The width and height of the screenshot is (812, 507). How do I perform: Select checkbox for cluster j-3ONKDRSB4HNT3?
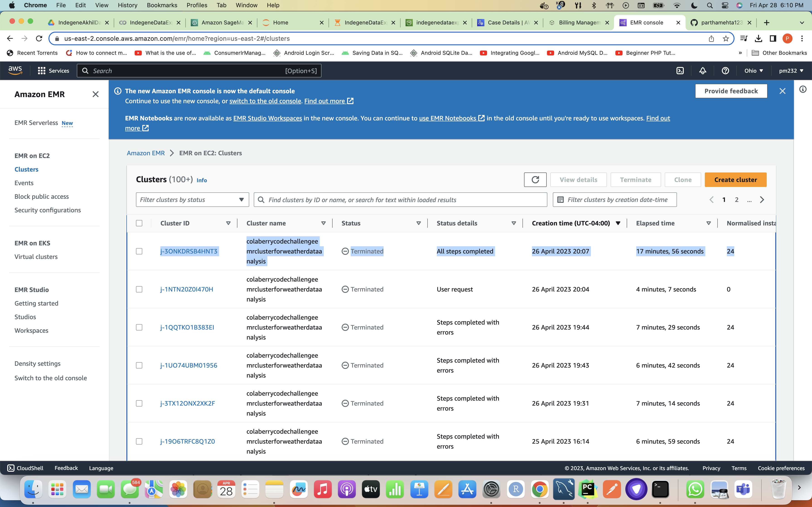[x=139, y=251]
